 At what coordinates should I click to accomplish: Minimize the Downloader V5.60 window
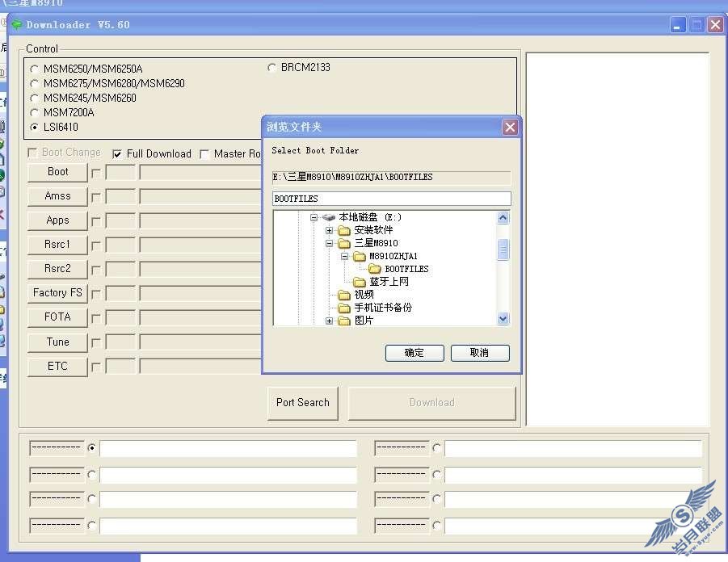click(x=679, y=24)
